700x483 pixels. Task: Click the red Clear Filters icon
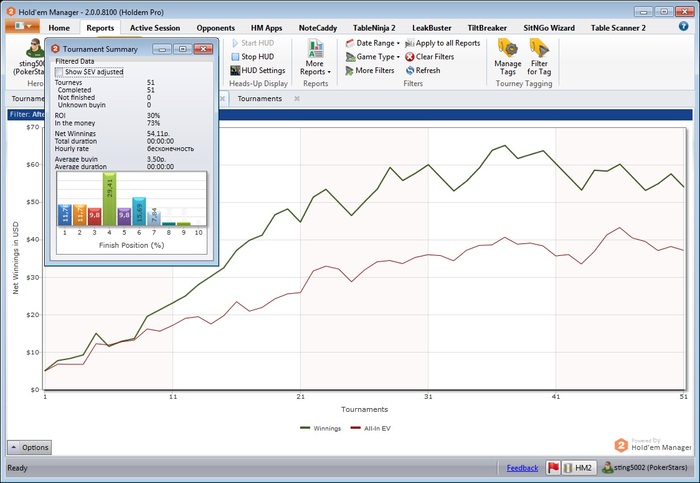pyautogui.click(x=409, y=57)
